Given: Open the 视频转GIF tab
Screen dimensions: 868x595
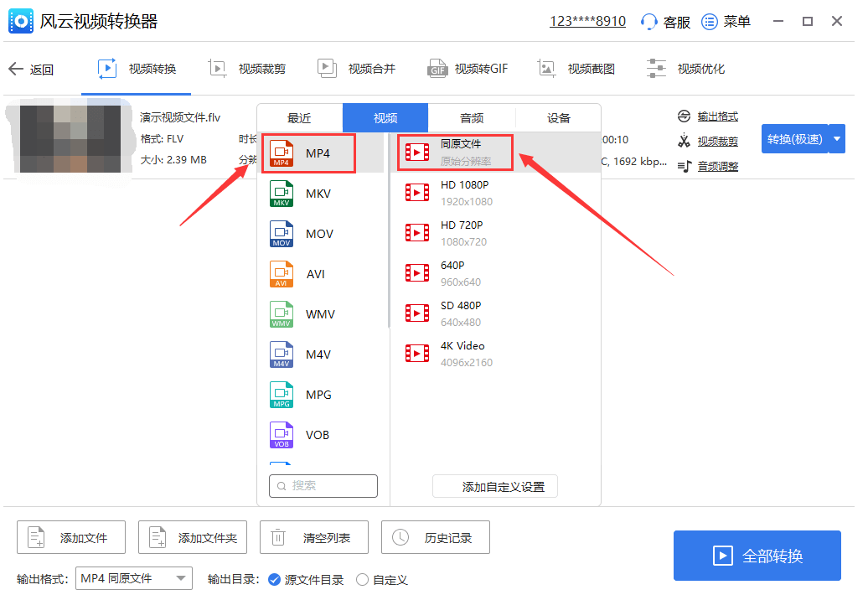Looking at the screenshot, I should point(468,69).
